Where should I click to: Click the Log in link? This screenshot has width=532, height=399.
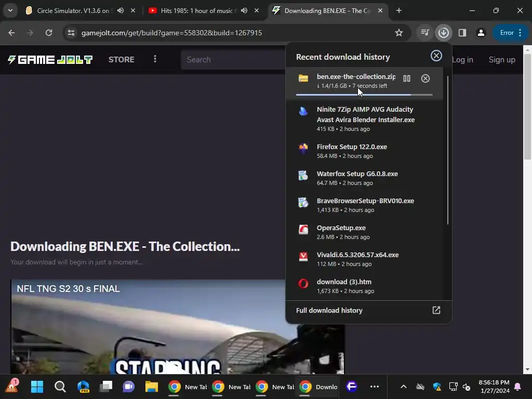tap(462, 60)
